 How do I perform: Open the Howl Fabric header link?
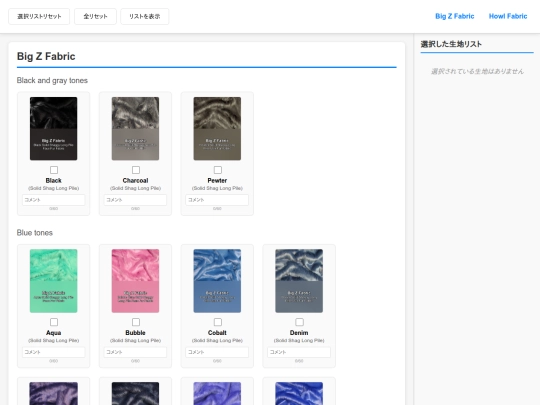click(508, 16)
